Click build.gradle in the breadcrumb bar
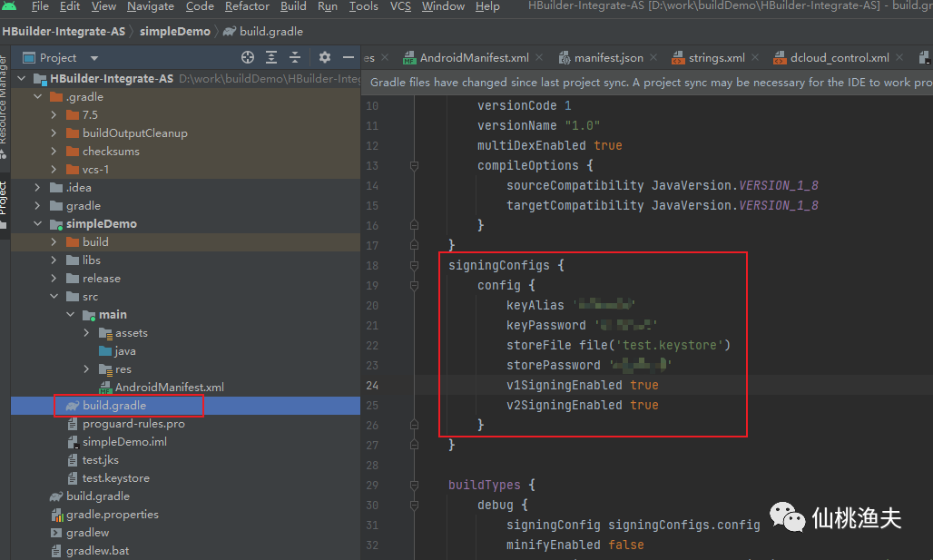Image resolution: width=933 pixels, height=560 pixels. pos(270,32)
